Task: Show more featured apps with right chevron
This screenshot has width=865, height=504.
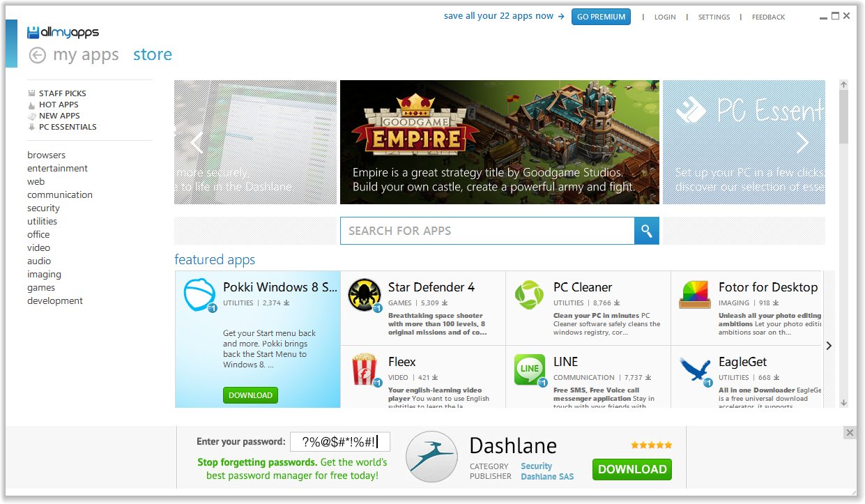Action: 829,345
